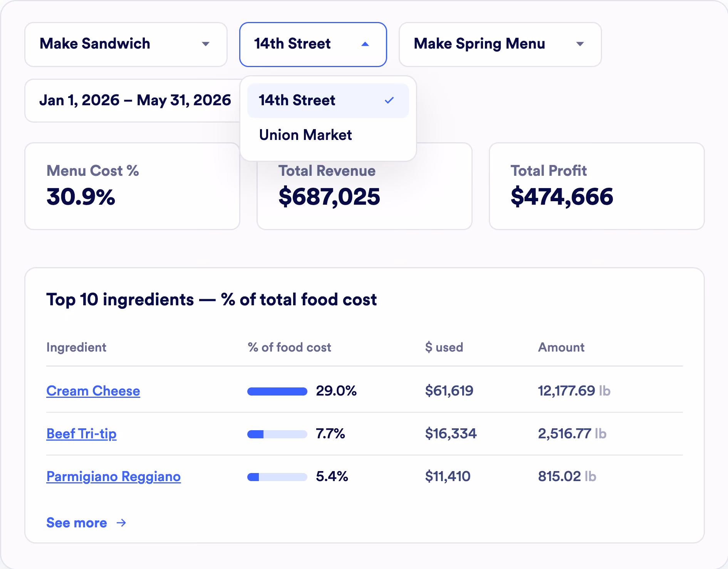Image resolution: width=728 pixels, height=569 pixels.
Task: Choose Union Market from location list
Action: point(328,135)
